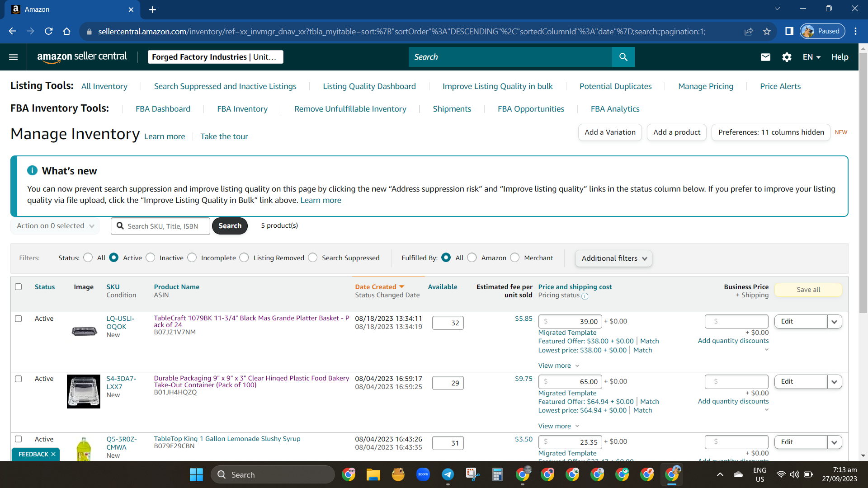Open Snipping Tool from the taskbar
Image resolution: width=868 pixels, height=488 pixels.
point(472,474)
